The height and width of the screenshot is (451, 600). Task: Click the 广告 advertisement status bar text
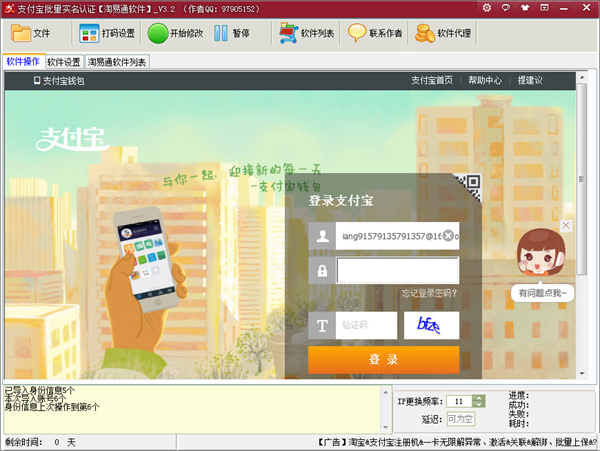pyautogui.click(x=457, y=442)
